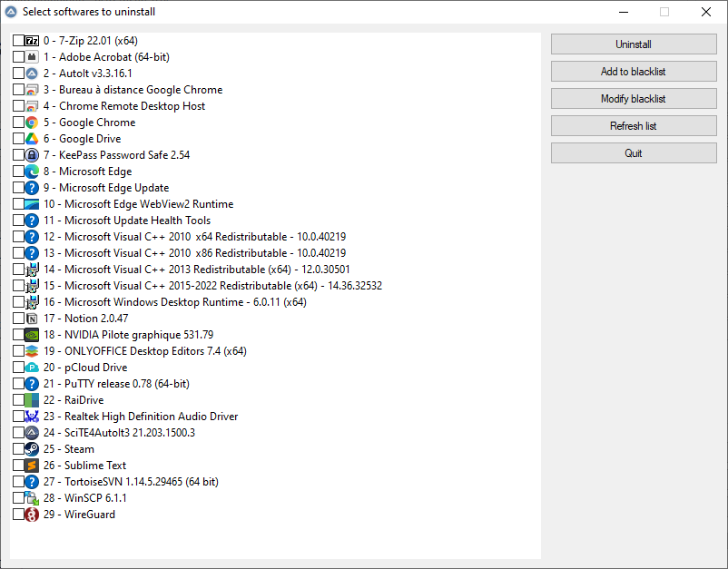Click the Bureau à distance Google Chrome icon
The image size is (728, 569).
32,90
